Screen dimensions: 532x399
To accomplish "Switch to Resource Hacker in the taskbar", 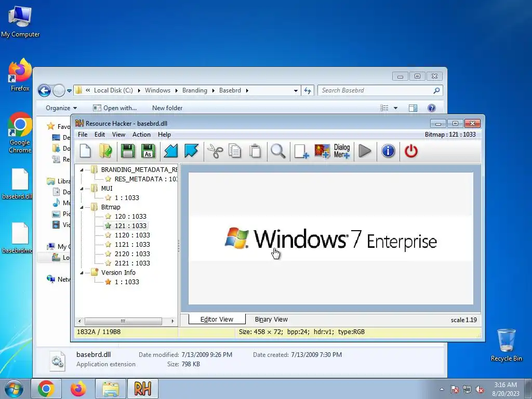I will pyautogui.click(x=142, y=389).
